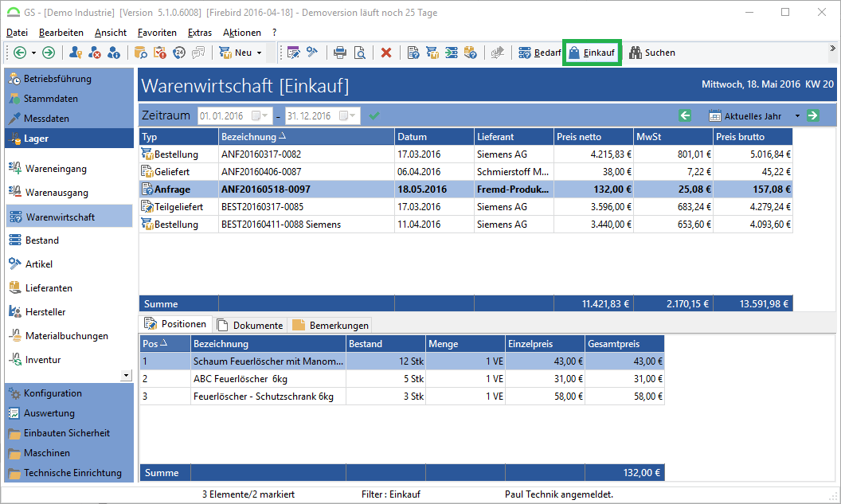Click the shopping cart order icon in toolbar
The image size is (841, 504).
point(432,53)
